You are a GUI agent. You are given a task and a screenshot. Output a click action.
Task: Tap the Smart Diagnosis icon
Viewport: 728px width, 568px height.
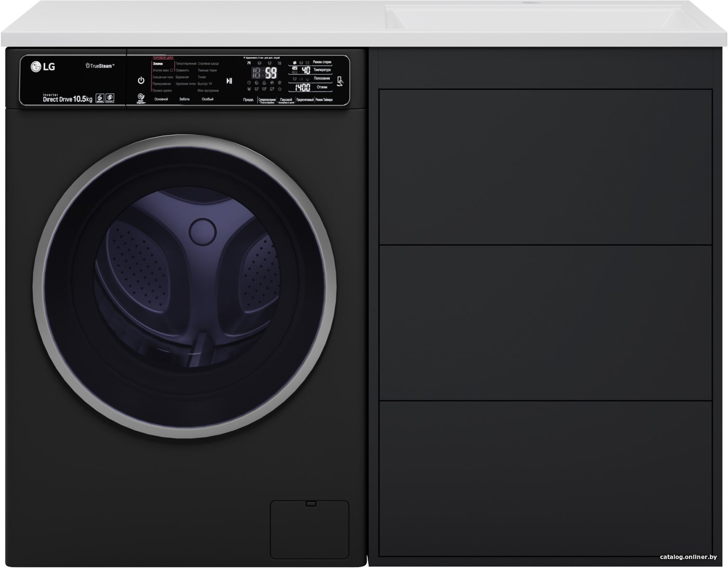(x=141, y=98)
